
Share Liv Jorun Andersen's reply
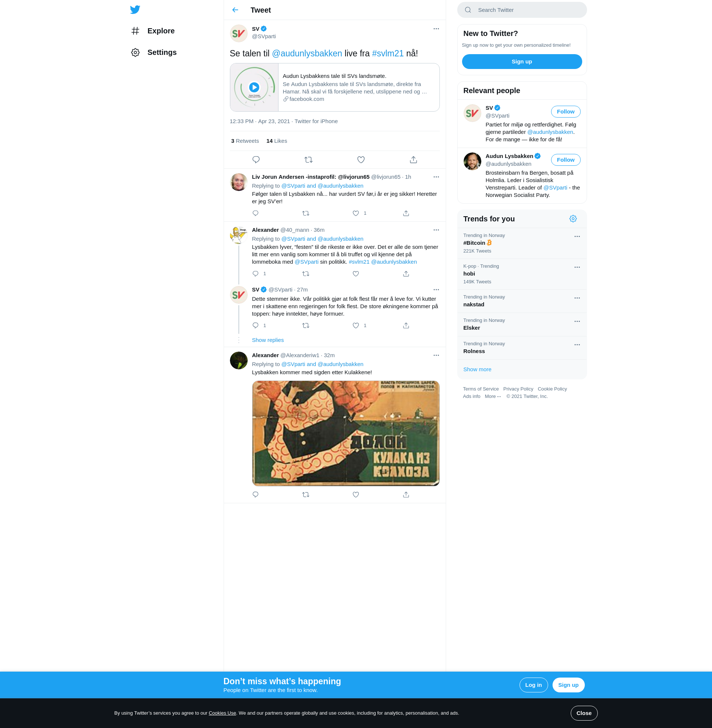(406, 213)
